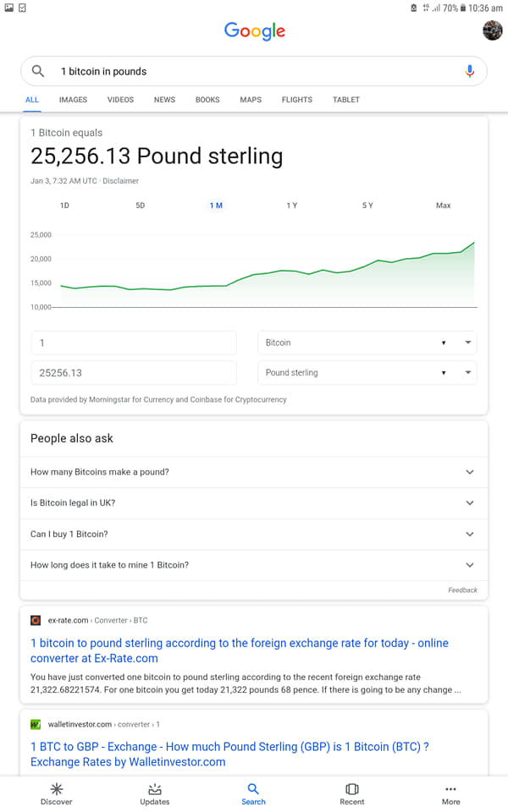Tap the 10:36 am clock
The height and width of the screenshot is (812, 508).
(x=485, y=8)
